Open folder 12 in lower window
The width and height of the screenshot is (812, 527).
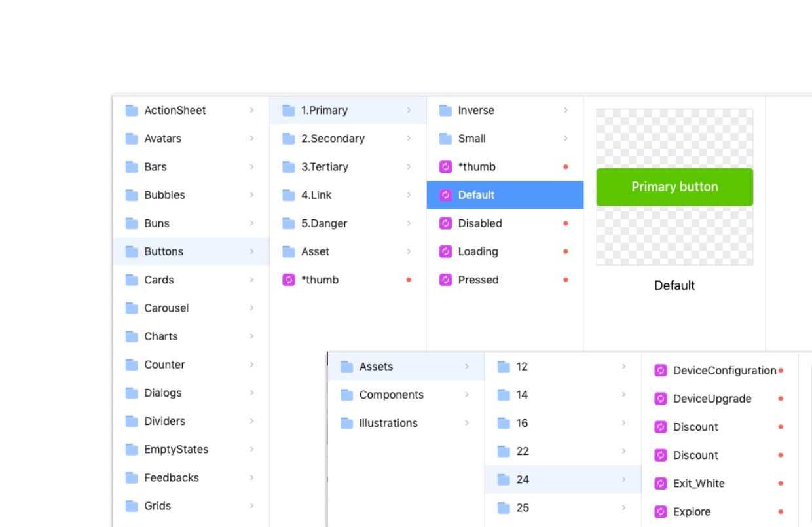563,367
